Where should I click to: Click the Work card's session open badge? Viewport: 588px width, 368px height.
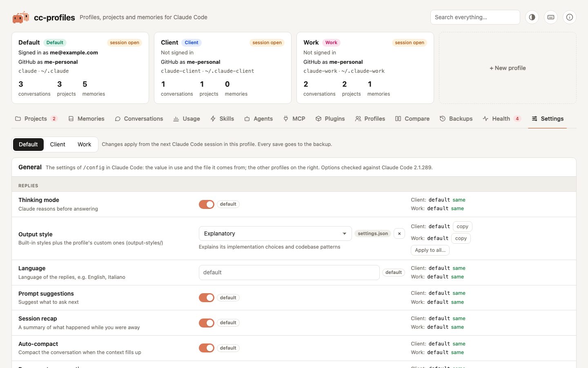(410, 43)
